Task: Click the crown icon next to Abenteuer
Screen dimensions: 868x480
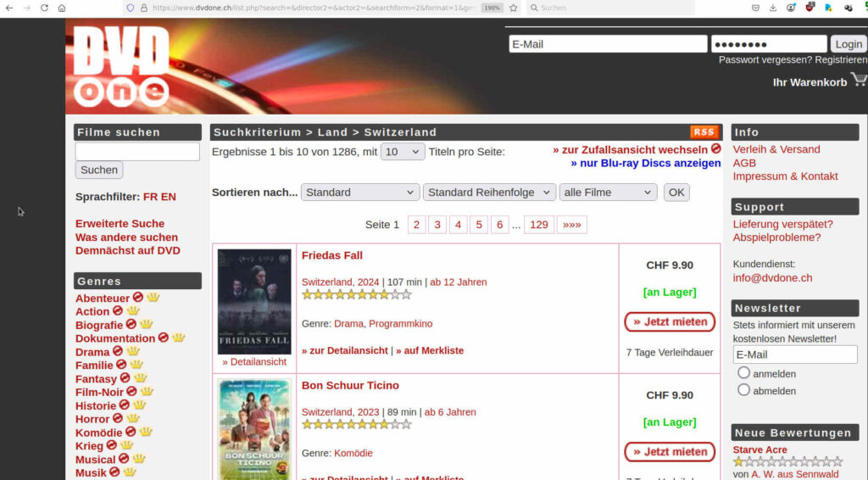Action: [153, 298]
